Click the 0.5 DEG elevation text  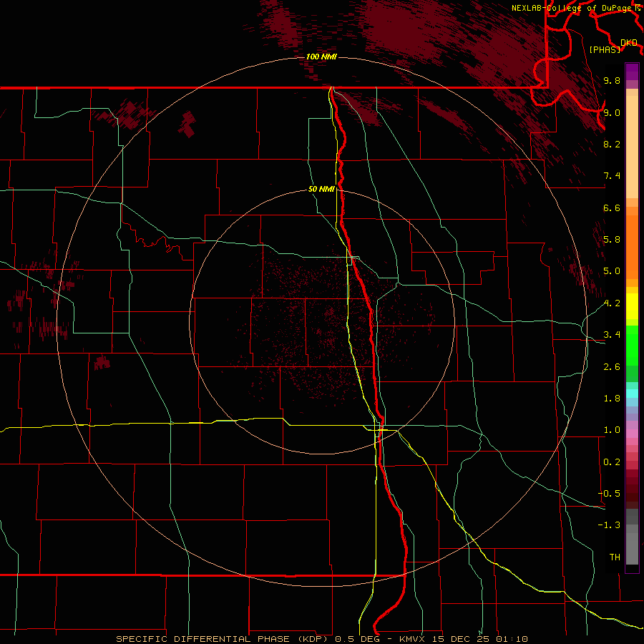(x=357, y=639)
